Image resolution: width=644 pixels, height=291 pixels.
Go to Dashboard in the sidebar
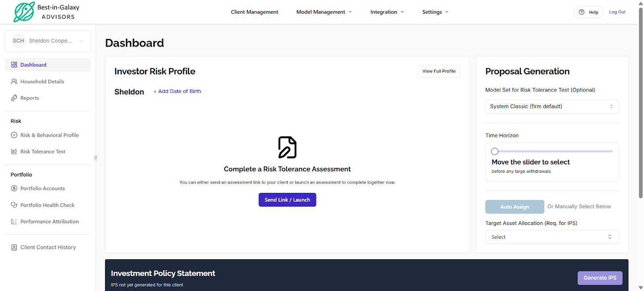48,65
